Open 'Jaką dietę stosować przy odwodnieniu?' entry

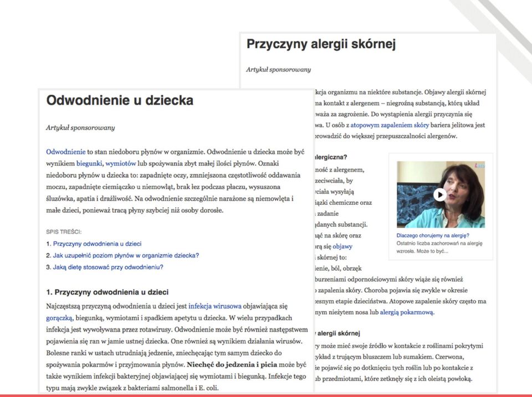[x=108, y=267]
